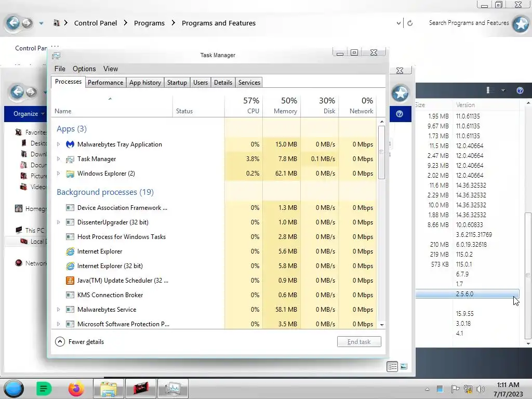This screenshot has height=399, width=532.
Task: Click the Malwarebytes Tray Application icon
Action: (70, 144)
